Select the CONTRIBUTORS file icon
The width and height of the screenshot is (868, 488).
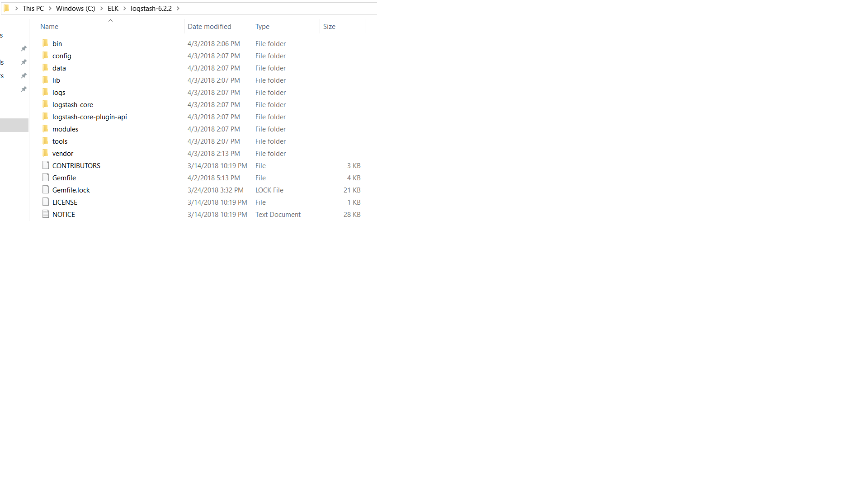tap(46, 165)
